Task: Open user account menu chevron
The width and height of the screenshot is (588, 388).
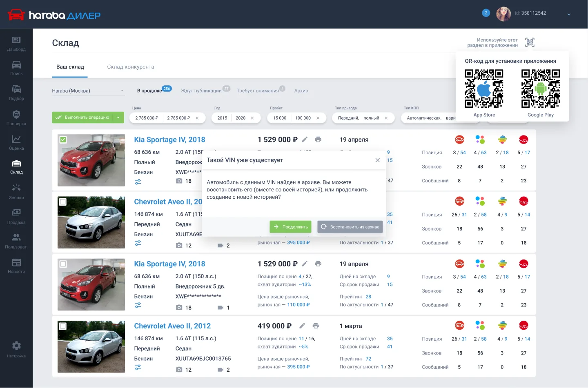Action: (569, 14)
